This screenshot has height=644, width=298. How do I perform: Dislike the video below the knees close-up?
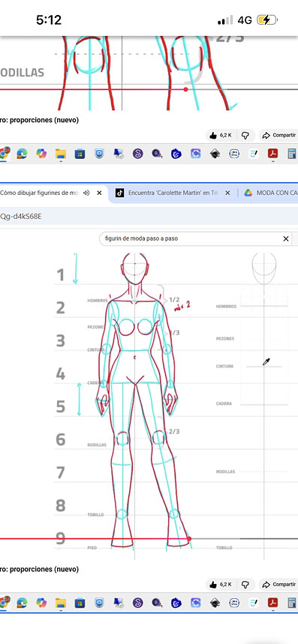(x=245, y=135)
